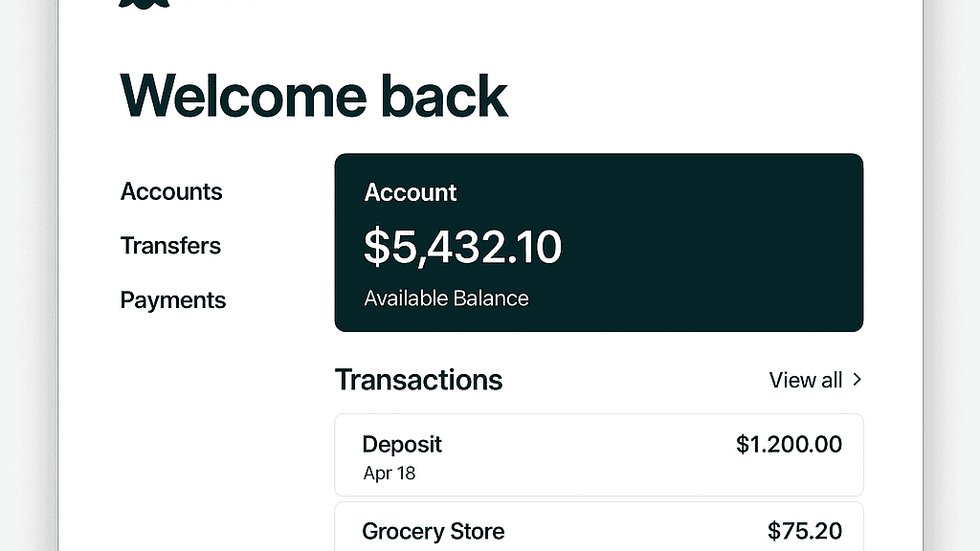Click the View all text label
The height and width of the screenshot is (551, 980).
point(805,380)
